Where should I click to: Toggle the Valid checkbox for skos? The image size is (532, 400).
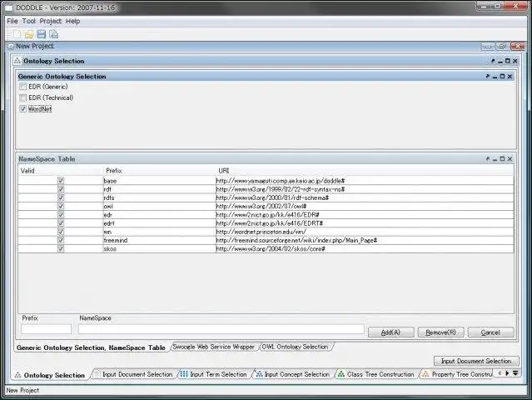pyautogui.click(x=61, y=248)
